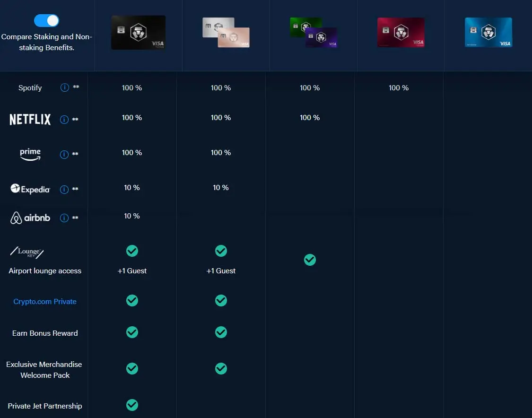Image resolution: width=532 pixels, height=418 pixels.
Task: Open the Crypto.com Private link
Action: click(x=45, y=301)
